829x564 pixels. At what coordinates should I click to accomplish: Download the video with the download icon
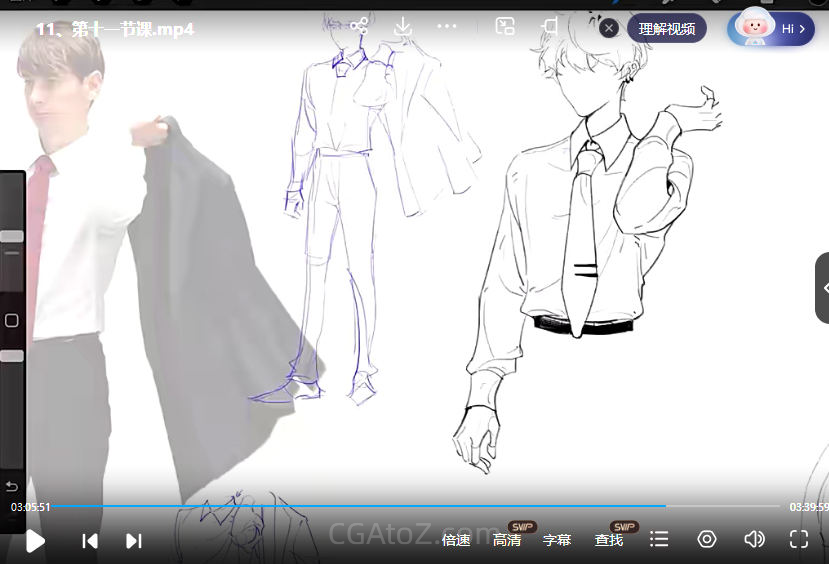(403, 27)
